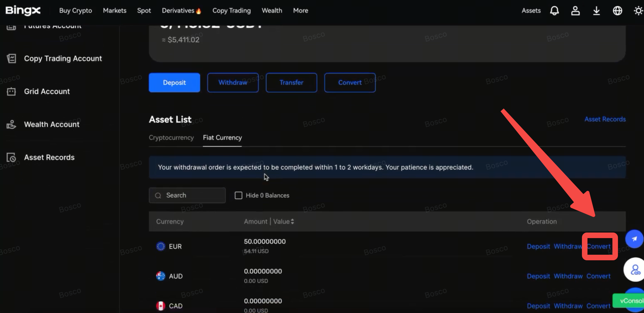Click the Telegram floating button
This screenshot has height=313, width=644.
(634, 239)
